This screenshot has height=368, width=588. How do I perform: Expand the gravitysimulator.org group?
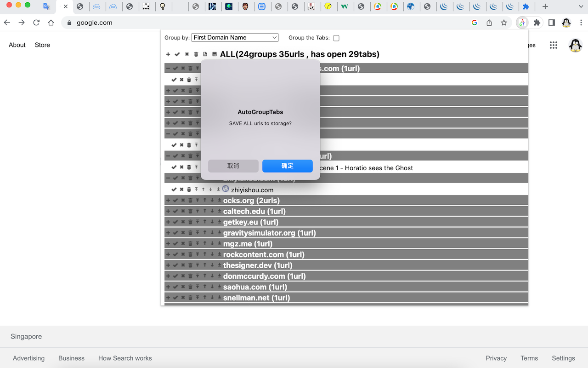pos(168,233)
